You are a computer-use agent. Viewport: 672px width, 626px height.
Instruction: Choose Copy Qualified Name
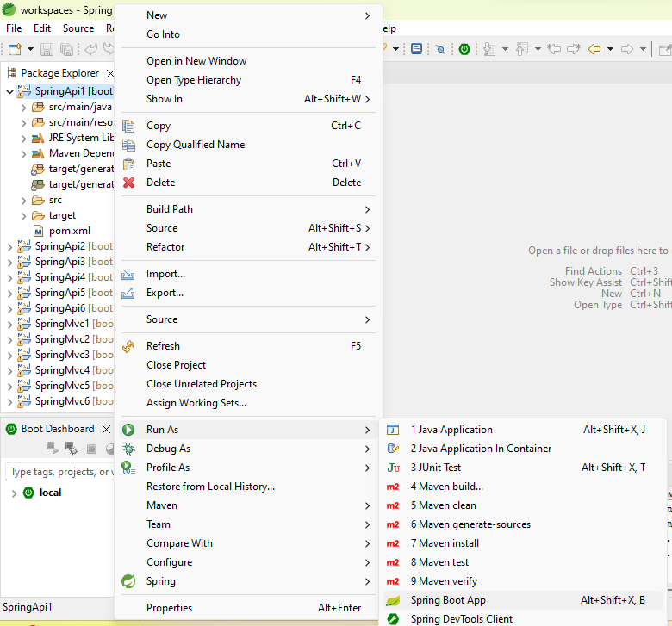pyautogui.click(x=248, y=145)
